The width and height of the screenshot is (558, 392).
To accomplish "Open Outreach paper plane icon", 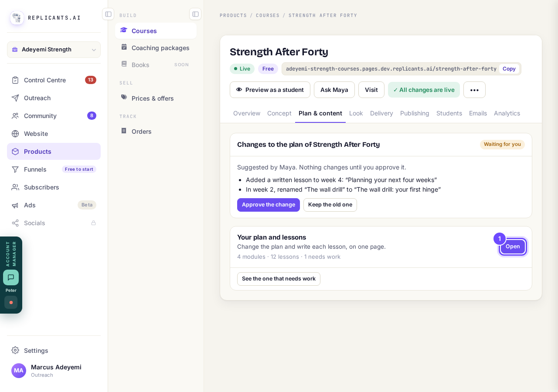I will pos(15,98).
